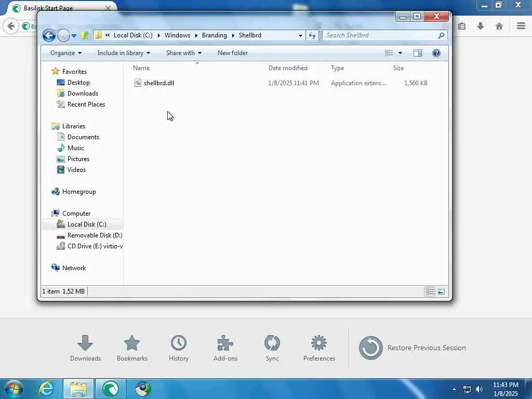Click Basilisk home toolbar icon
The width and height of the screenshot is (532, 399).
(x=499, y=26)
